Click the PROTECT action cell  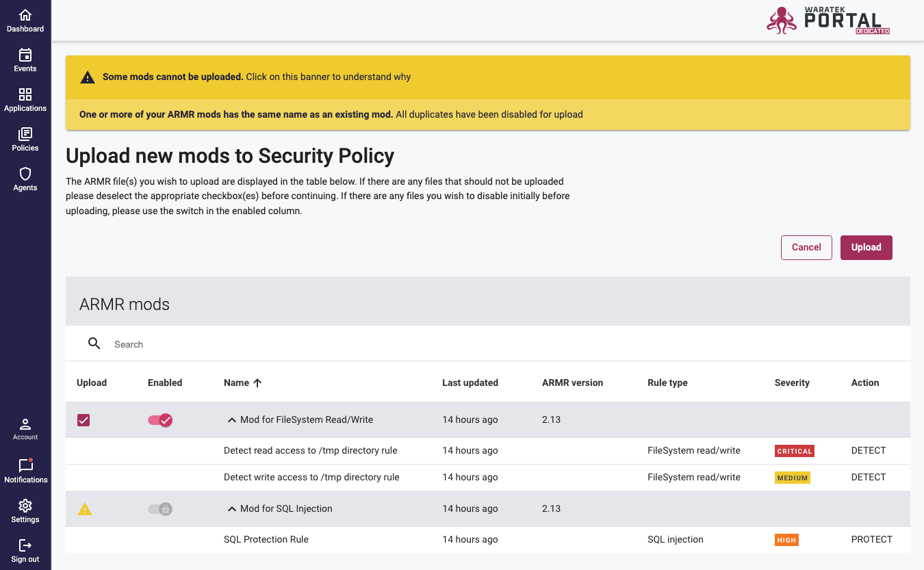(x=872, y=540)
